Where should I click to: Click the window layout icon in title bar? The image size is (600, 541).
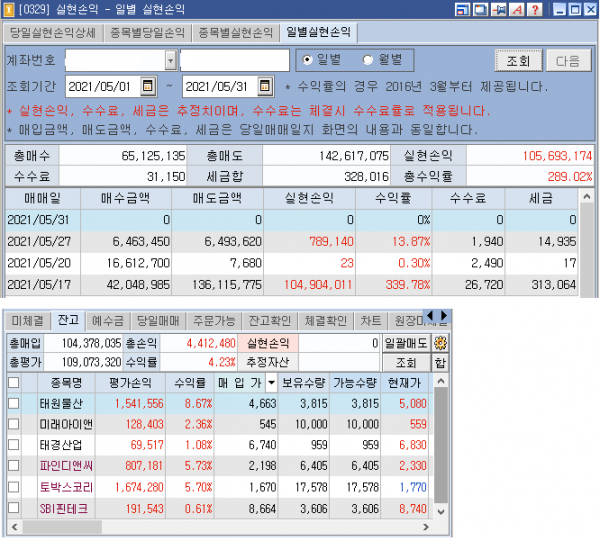(x=462, y=9)
